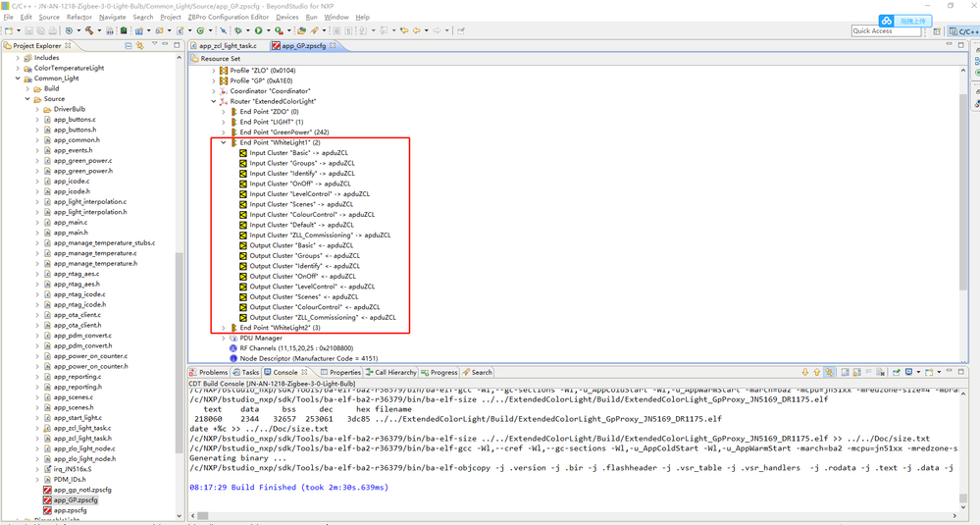Viewport: 980px width, 525px height.
Task: Select RF Channels (11,15,20,25) entry
Action: tap(291, 348)
